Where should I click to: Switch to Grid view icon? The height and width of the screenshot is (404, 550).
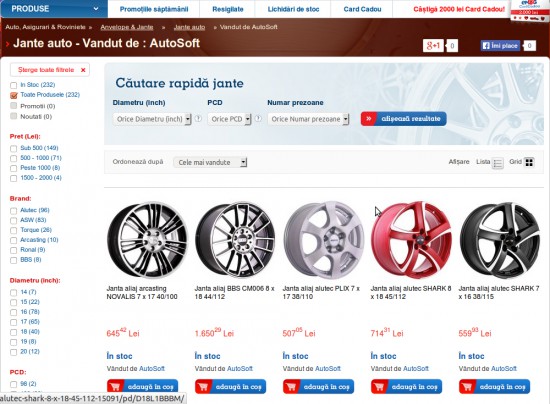pyautogui.click(x=529, y=162)
